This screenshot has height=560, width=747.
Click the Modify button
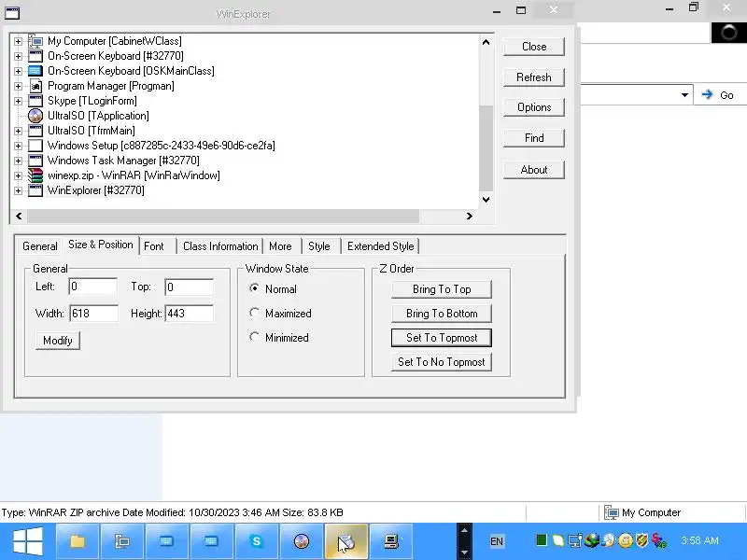(58, 341)
